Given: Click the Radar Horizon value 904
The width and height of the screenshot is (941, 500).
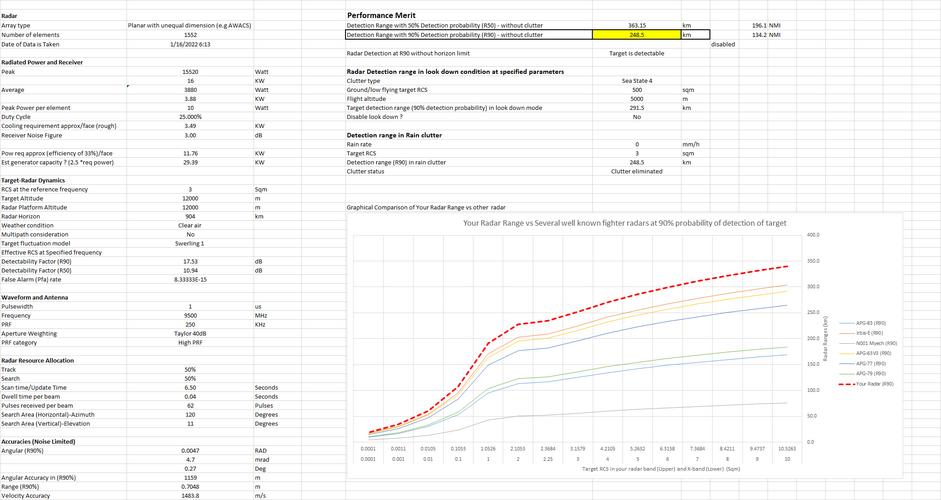Looking at the screenshot, I should [x=190, y=216].
